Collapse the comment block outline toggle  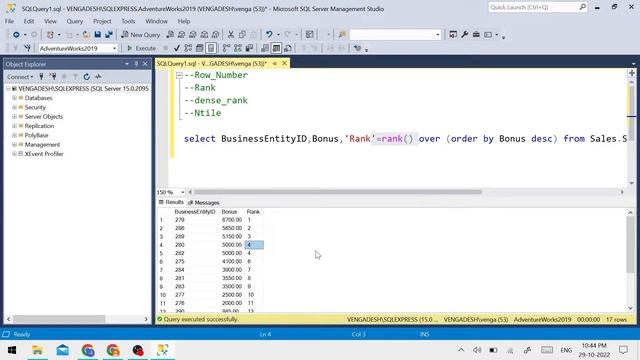179,75
